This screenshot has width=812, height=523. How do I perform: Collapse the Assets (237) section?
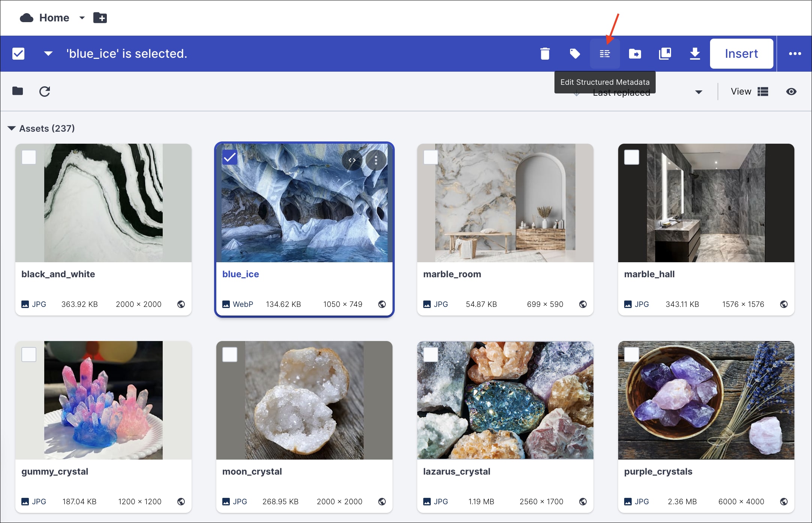[x=12, y=128]
